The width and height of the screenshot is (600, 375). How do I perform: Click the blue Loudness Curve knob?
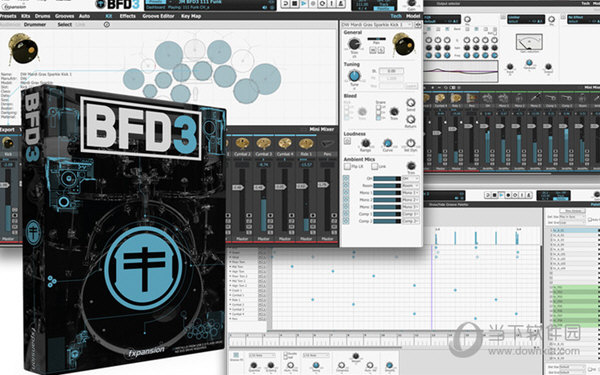[x=388, y=143]
